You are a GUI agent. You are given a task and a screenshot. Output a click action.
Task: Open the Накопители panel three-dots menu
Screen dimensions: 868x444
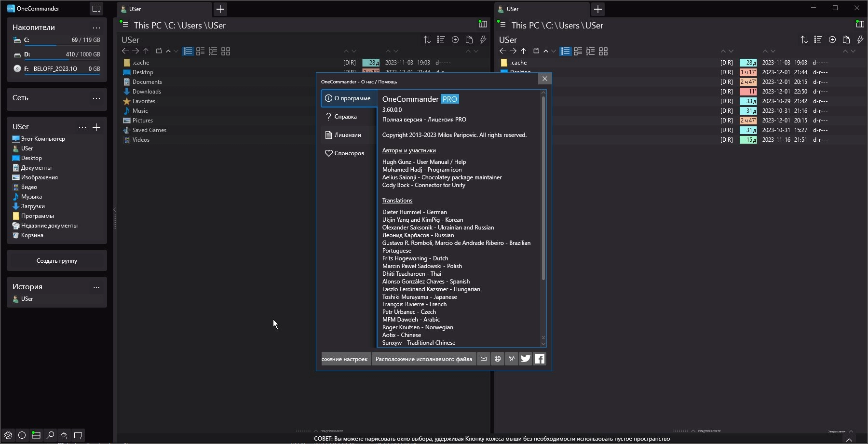click(96, 27)
